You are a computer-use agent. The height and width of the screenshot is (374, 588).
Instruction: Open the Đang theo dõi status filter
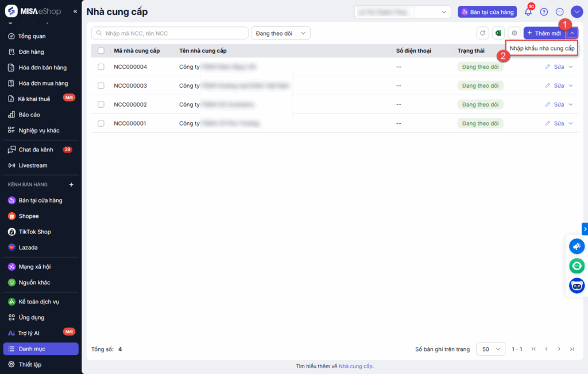pos(281,33)
